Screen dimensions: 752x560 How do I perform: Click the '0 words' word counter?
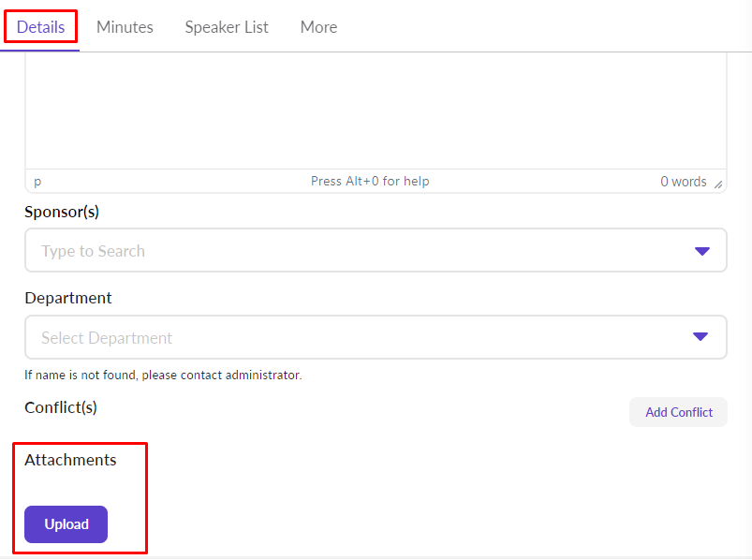(683, 182)
